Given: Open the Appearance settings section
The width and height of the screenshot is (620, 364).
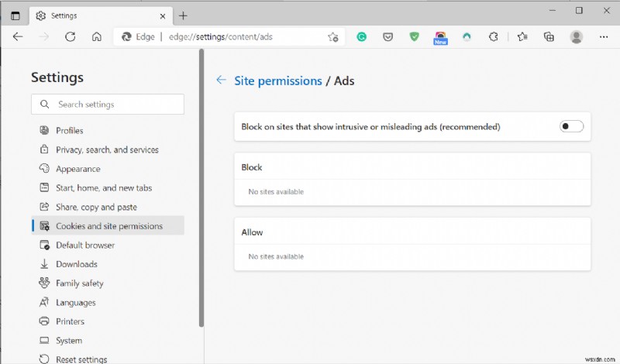Looking at the screenshot, I should [77, 169].
